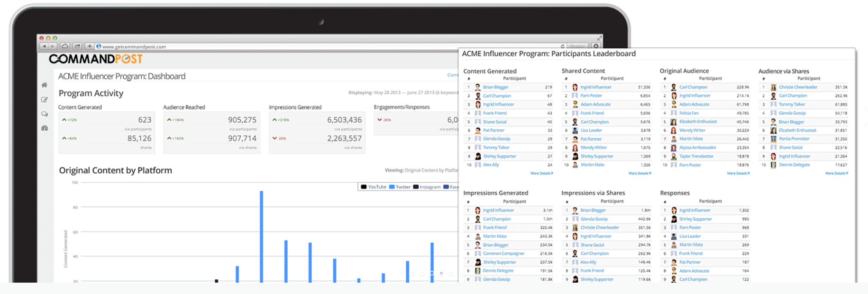This screenshot has height=294, width=868.
Task: Click the 2,263,557 impressions via shares value
Action: pyautogui.click(x=345, y=139)
